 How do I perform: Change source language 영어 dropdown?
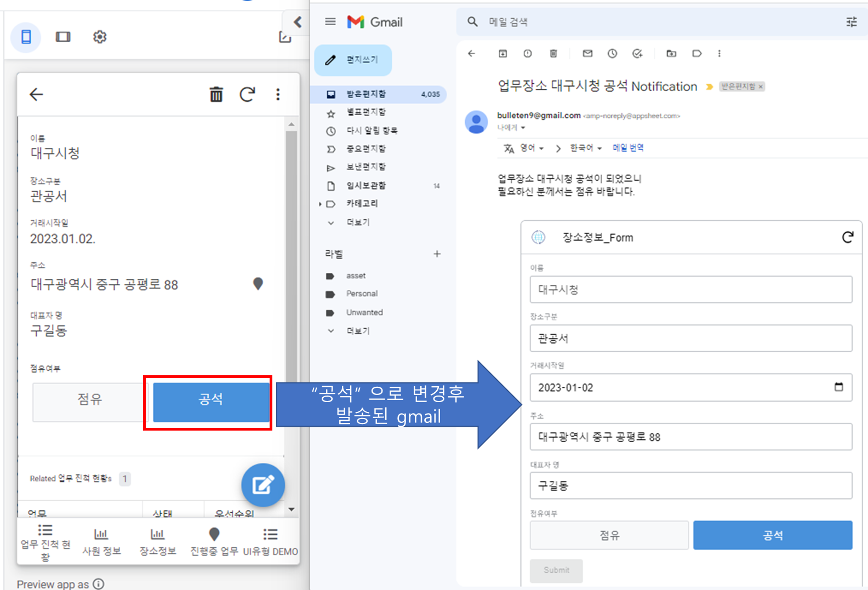pyautogui.click(x=532, y=148)
